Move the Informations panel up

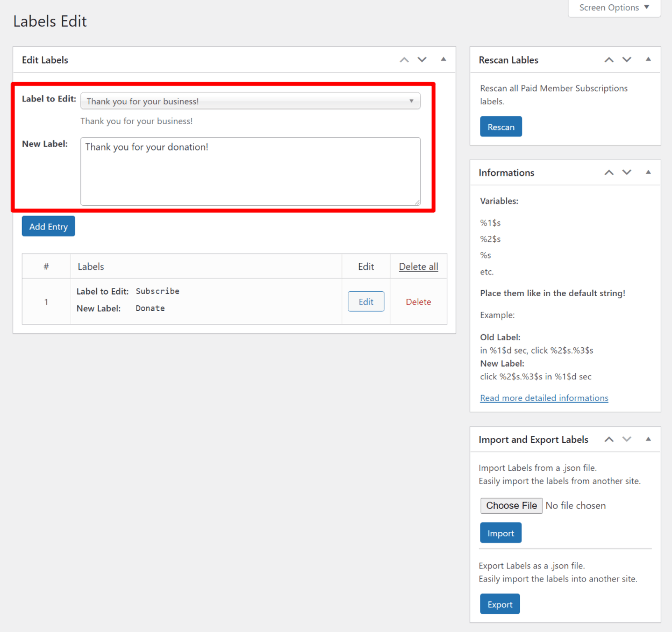click(609, 172)
